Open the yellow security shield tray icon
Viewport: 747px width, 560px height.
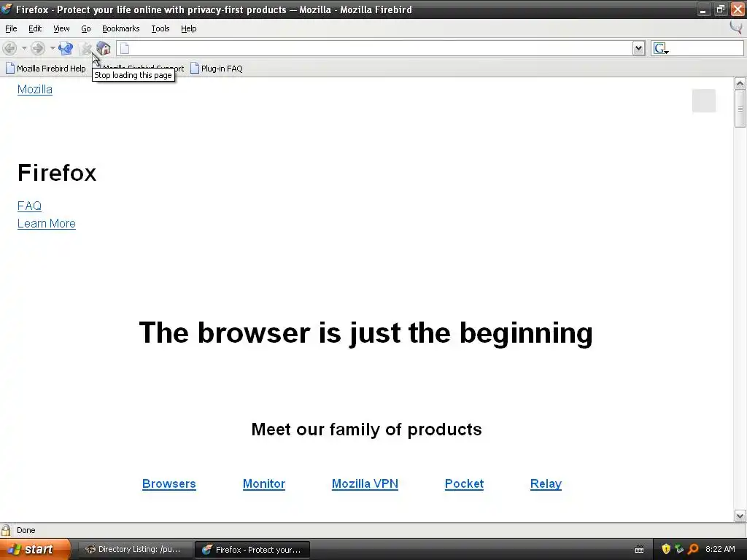[666, 550]
